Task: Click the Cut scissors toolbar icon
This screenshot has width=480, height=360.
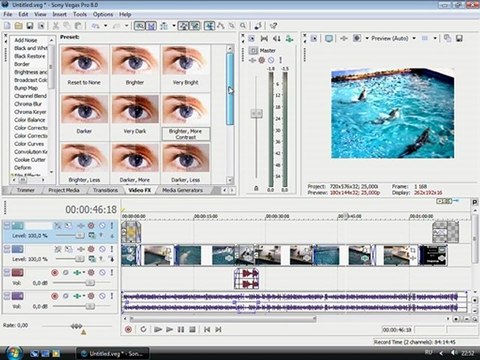Action: [x=56, y=26]
